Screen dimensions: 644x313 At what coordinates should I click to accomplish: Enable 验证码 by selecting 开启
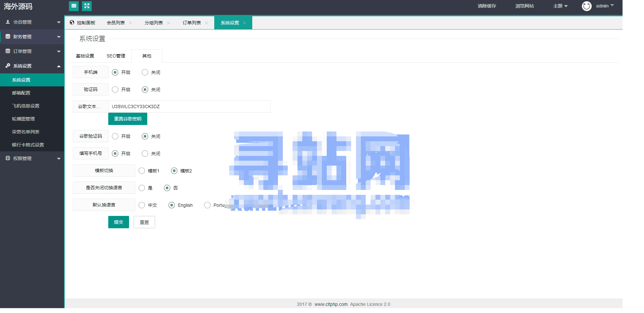point(115,90)
